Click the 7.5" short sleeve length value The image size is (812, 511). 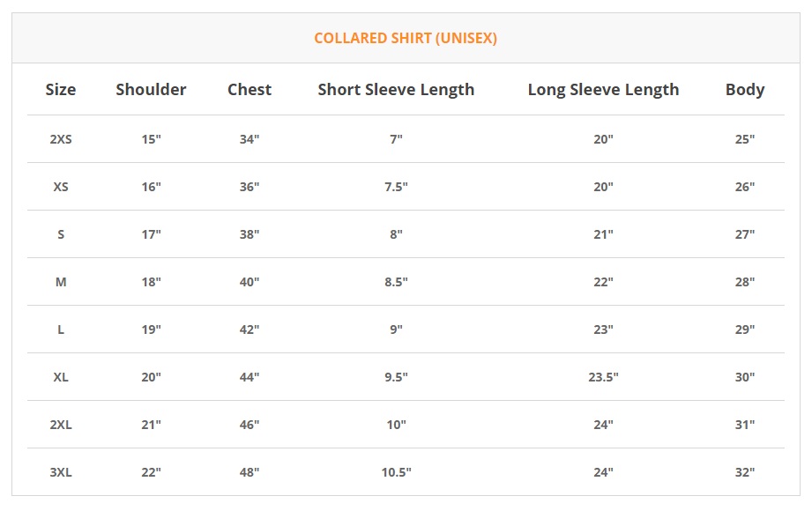coord(396,187)
